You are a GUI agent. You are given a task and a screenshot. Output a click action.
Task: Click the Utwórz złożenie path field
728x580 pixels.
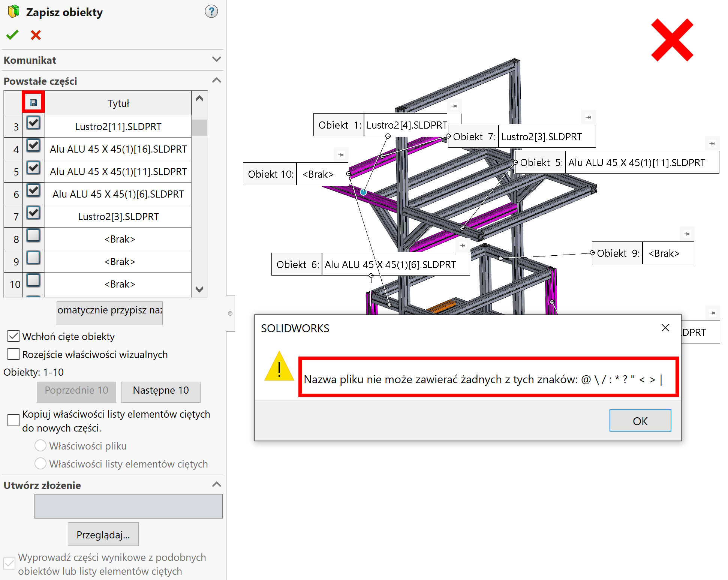[129, 506]
